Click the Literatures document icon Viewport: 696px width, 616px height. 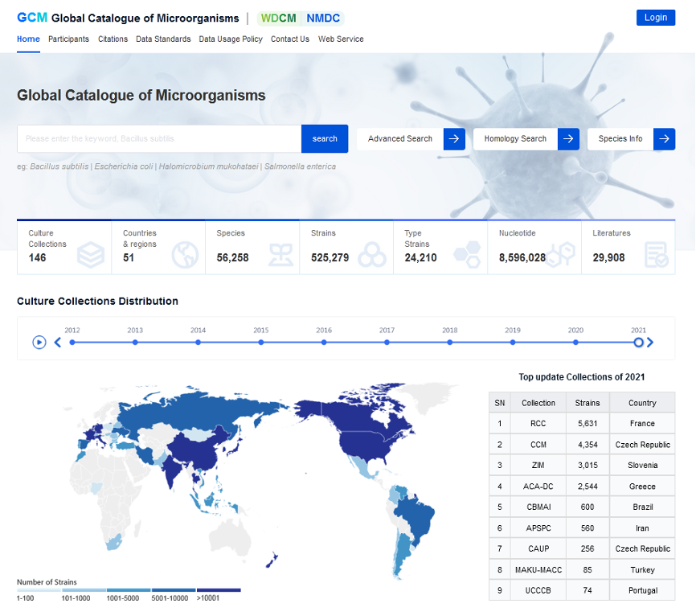656,256
